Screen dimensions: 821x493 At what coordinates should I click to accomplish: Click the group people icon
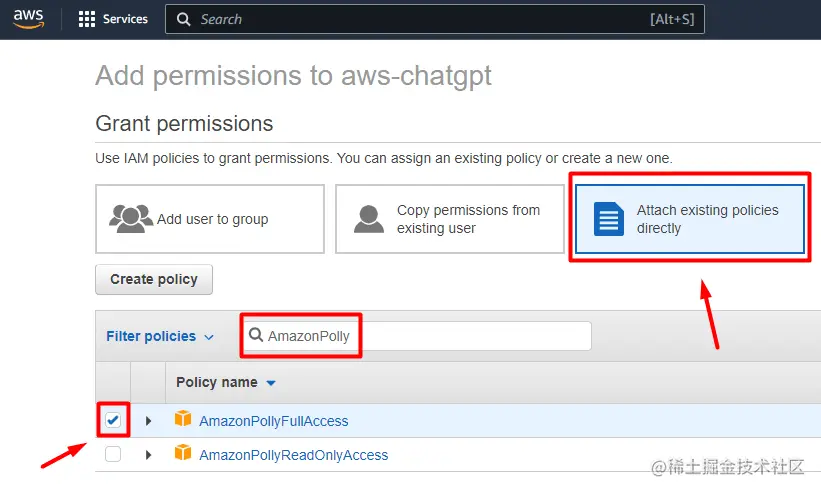[x=130, y=219]
